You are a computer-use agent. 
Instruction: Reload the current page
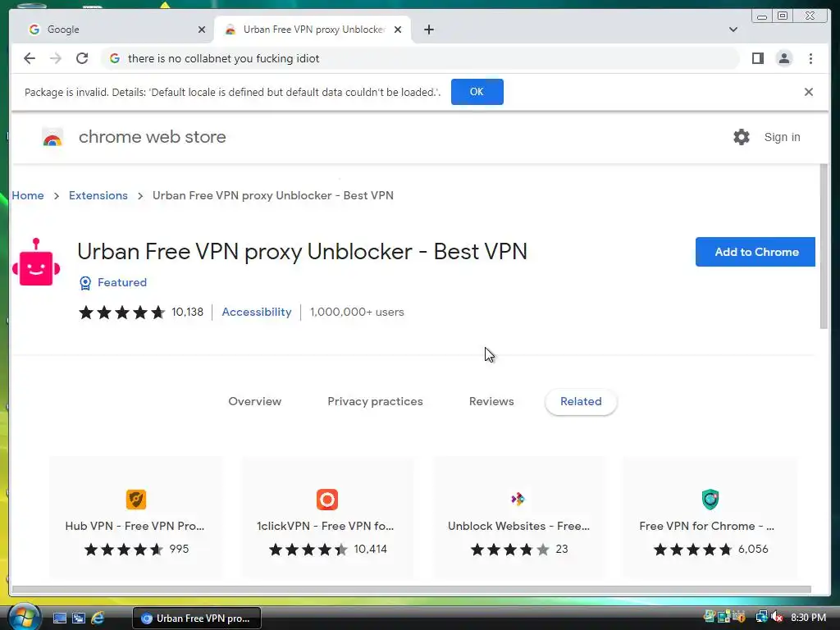pyautogui.click(x=82, y=58)
